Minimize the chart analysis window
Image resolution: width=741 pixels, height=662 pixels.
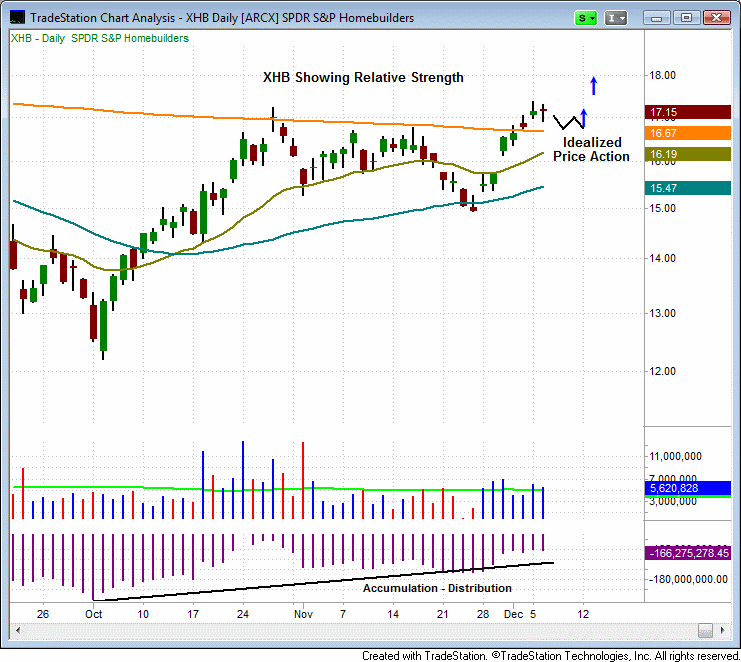656,18
